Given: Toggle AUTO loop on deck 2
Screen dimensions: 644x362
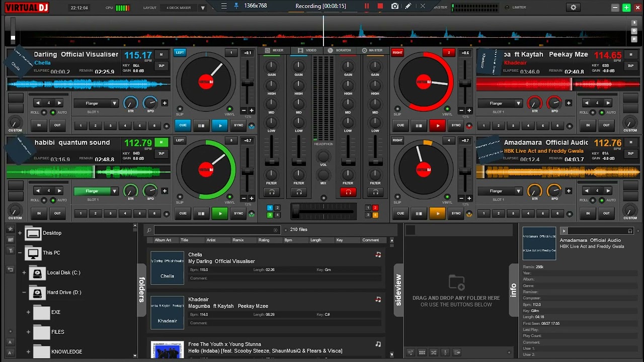Looking at the screenshot, I should click(x=601, y=113).
